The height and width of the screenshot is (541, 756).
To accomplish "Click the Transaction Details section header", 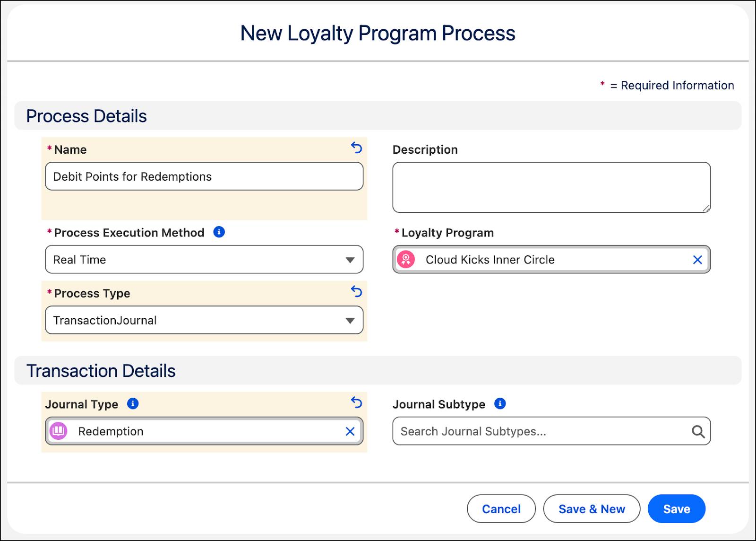I will 102,370.
